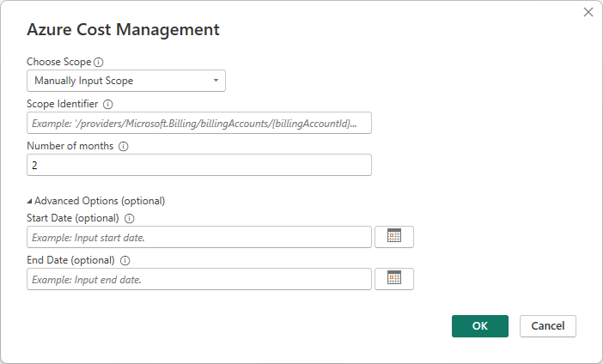The height and width of the screenshot is (364, 603).
Task: Click the Scope Identifier info icon
Action: 107,105
